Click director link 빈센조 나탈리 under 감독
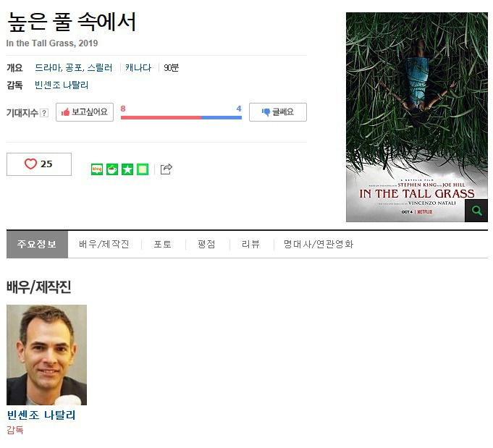Viewport: 493px width, 448px height. pos(62,85)
